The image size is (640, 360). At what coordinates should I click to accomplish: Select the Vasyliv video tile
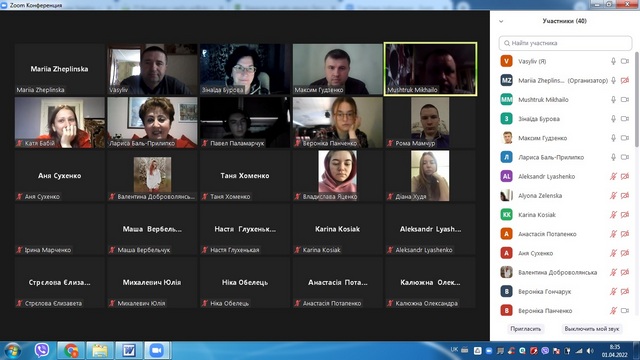pyautogui.click(x=152, y=69)
